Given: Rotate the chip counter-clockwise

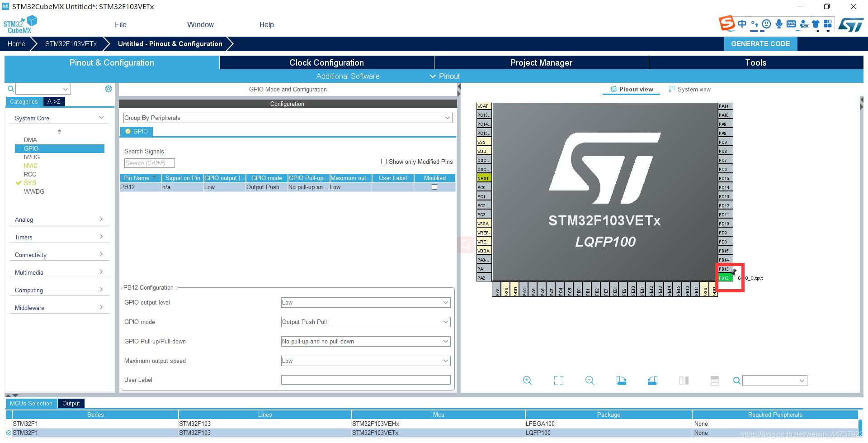Looking at the screenshot, I should click(x=652, y=381).
